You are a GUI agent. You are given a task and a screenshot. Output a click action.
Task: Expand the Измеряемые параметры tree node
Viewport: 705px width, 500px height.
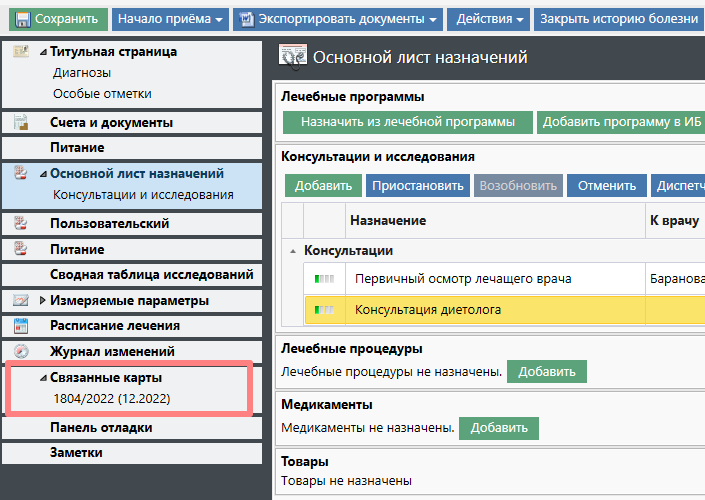pyautogui.click(x=42, y=300)
